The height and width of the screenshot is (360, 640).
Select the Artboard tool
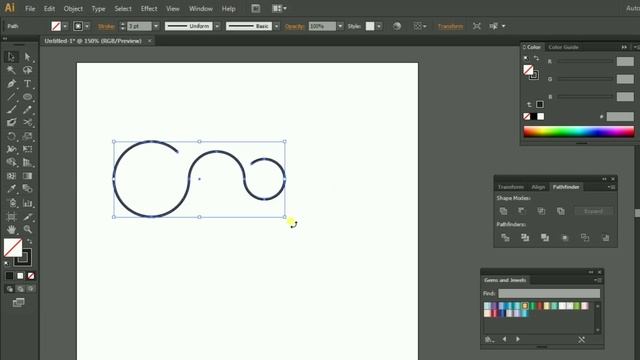click(11, 217)
